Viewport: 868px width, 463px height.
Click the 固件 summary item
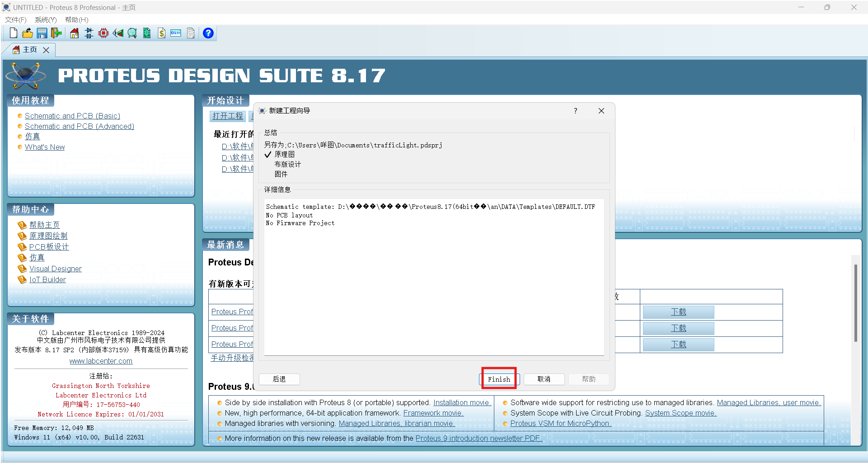pos(281,174)
